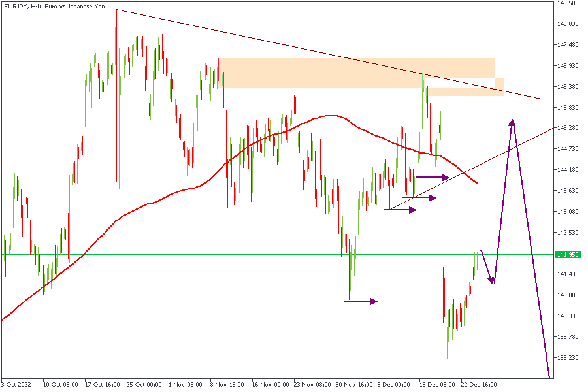Select the middle of three stacked purple arrows
The image size is (588, 392).
pos(419,197)
